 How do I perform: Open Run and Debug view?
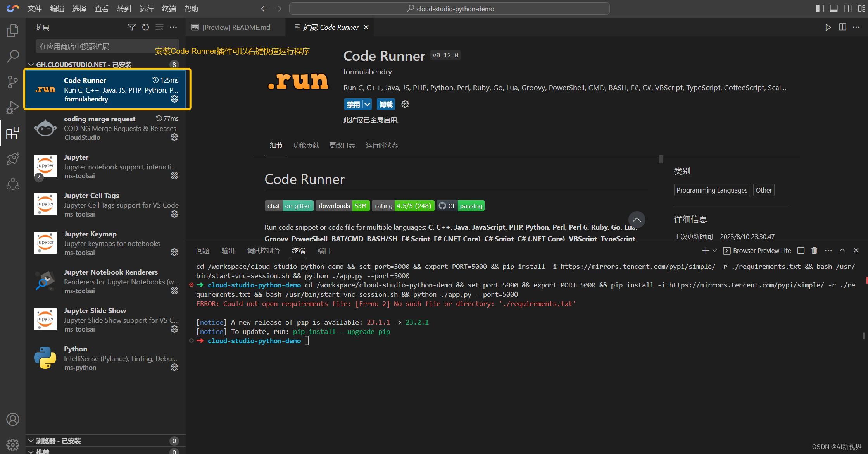tap(13, 107)
